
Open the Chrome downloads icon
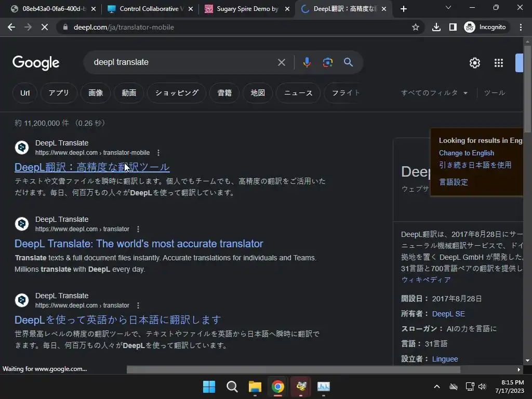click(436, 27)
